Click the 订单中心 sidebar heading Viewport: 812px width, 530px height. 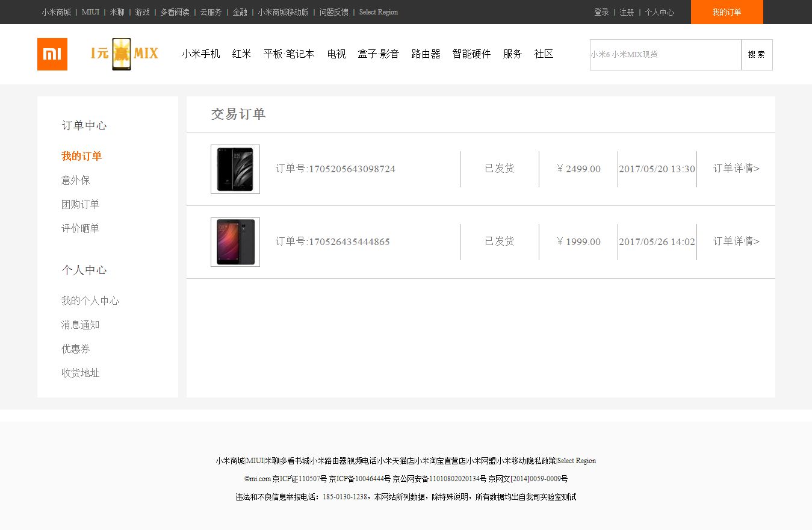(84, 125)
